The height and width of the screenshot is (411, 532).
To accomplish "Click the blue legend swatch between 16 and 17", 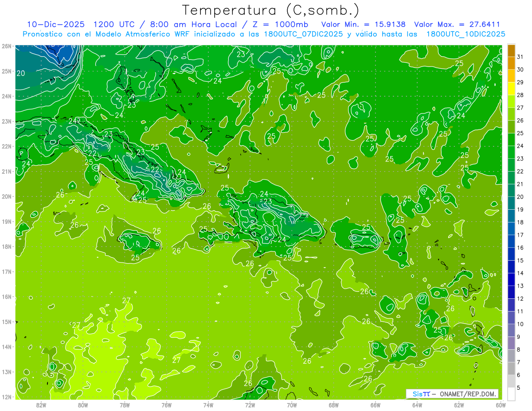I will (x=511, y=242).
